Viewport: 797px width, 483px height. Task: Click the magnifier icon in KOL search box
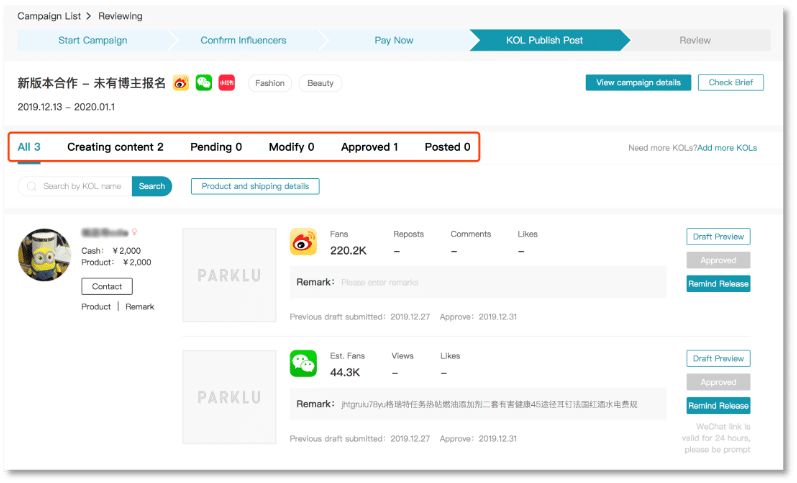33,186
